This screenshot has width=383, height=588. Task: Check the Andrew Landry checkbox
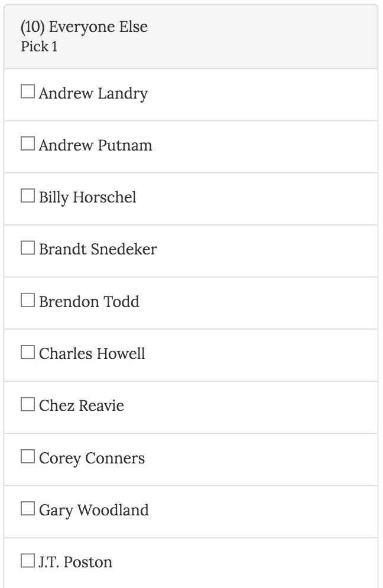click(28, 92)
